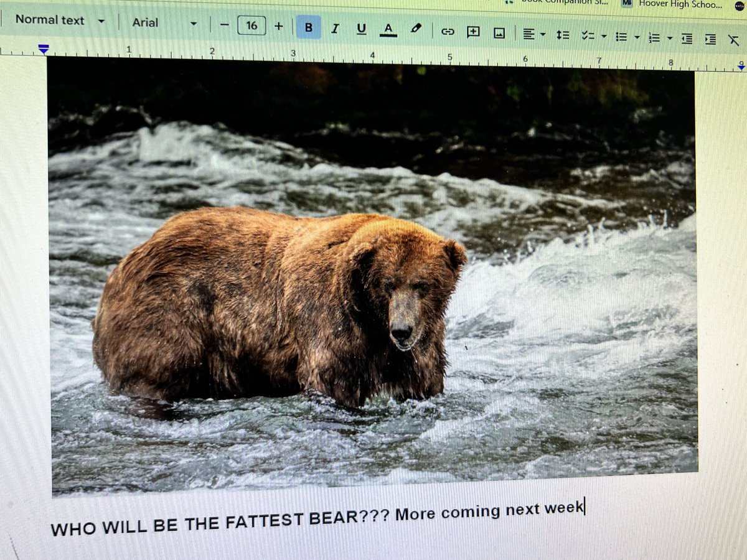Increase the paragraph indent
Screen dimensions: 747x560
click(x=710, y=39)
